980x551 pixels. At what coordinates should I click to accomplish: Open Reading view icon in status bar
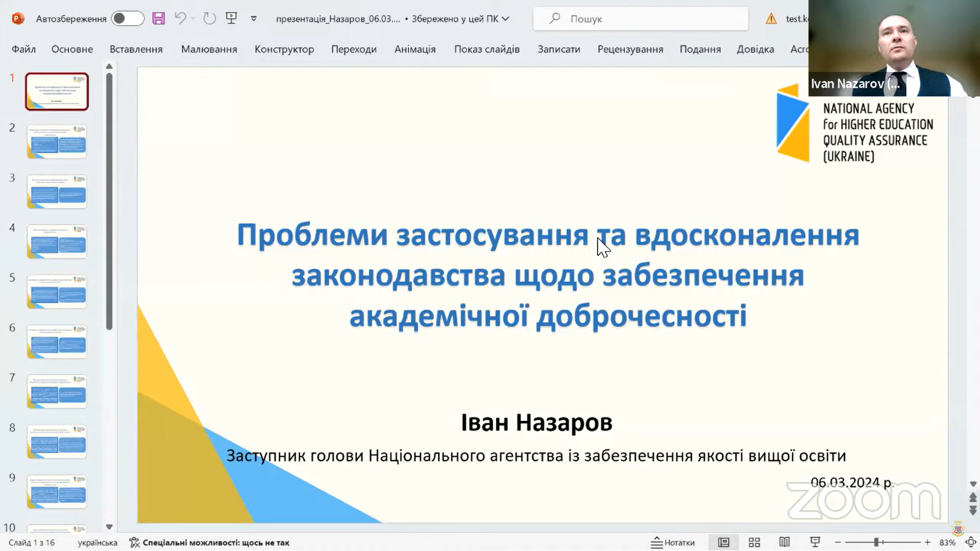pyautogui.click(x=785, y=542)
